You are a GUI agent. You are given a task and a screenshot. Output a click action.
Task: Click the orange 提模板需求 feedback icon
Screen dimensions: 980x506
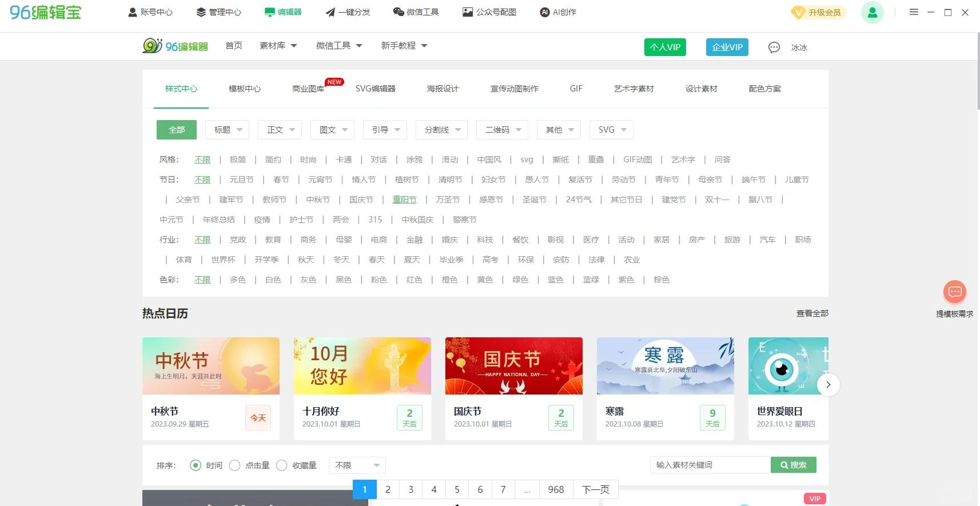[954, 292]
